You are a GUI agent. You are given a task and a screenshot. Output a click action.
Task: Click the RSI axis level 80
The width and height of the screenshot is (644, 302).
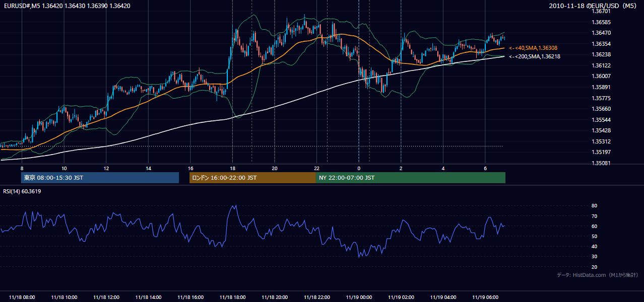pos(594,206)
